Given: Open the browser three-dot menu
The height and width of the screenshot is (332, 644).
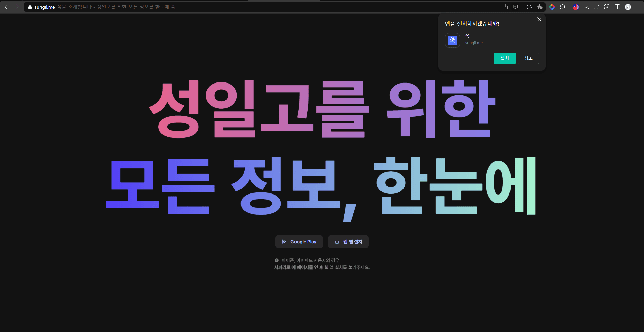Looking at the screenshot, I should (x=638, y=7).
